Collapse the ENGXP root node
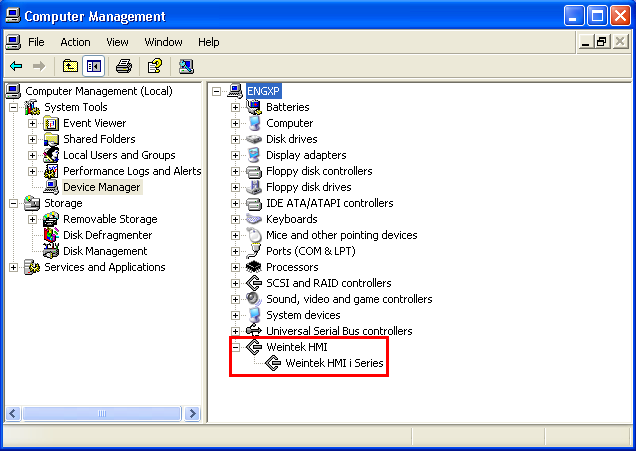The image size is (636, 451). (216, 91)
